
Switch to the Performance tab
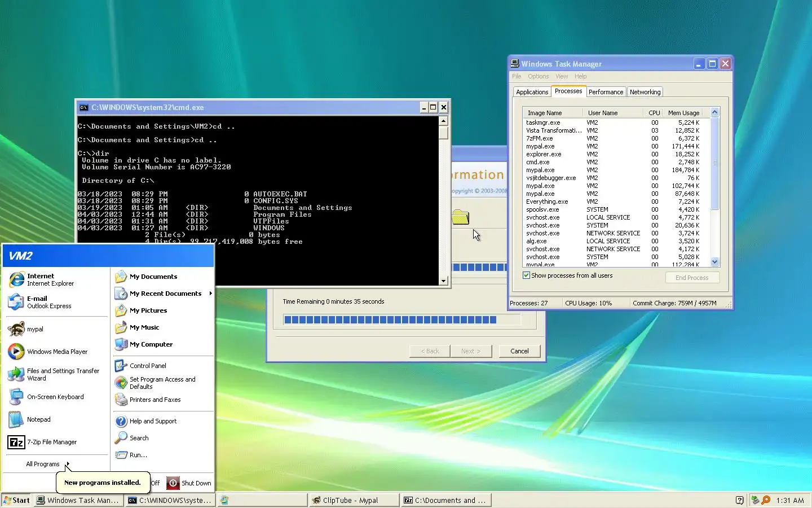click(x=606, y=92)
